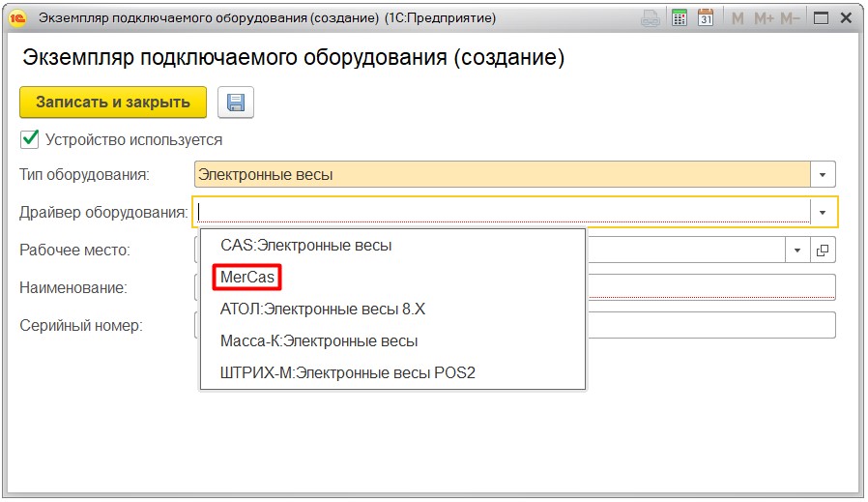This screenshot has height=502, width=868.
Task: Click the M+ memory add button
Action: (764, 17)
